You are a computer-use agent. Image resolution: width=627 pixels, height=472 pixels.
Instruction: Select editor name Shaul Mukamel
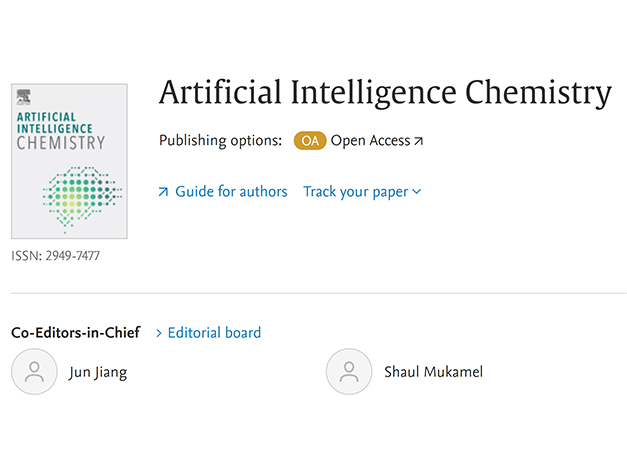(433, 372)
